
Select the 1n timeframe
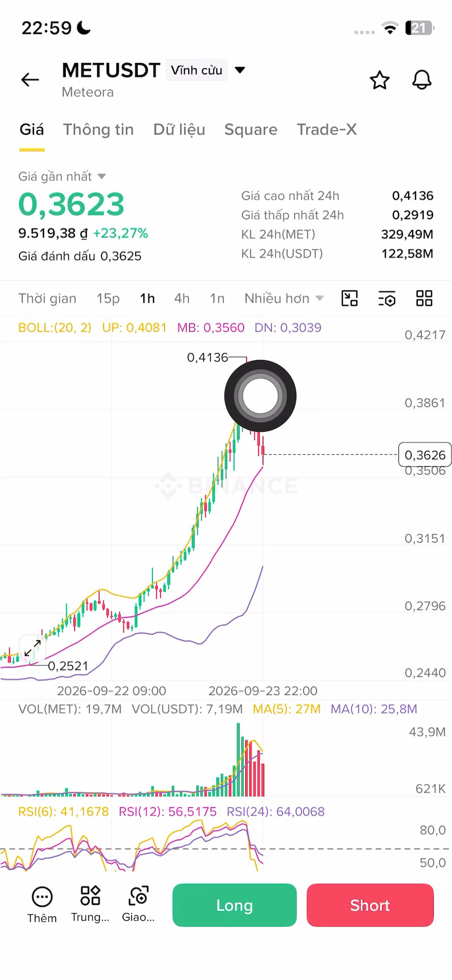point(217,298)
